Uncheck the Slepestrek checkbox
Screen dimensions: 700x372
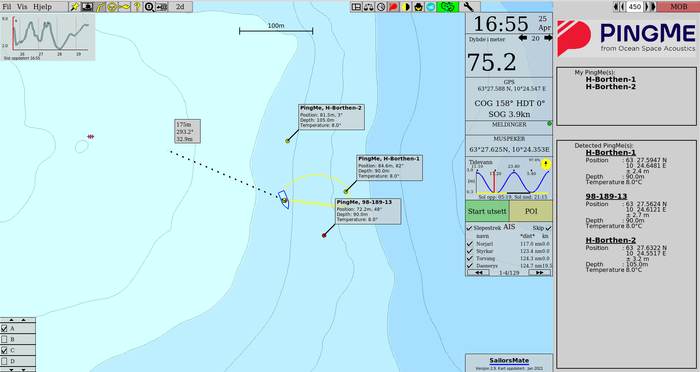[x=469, y=228]
